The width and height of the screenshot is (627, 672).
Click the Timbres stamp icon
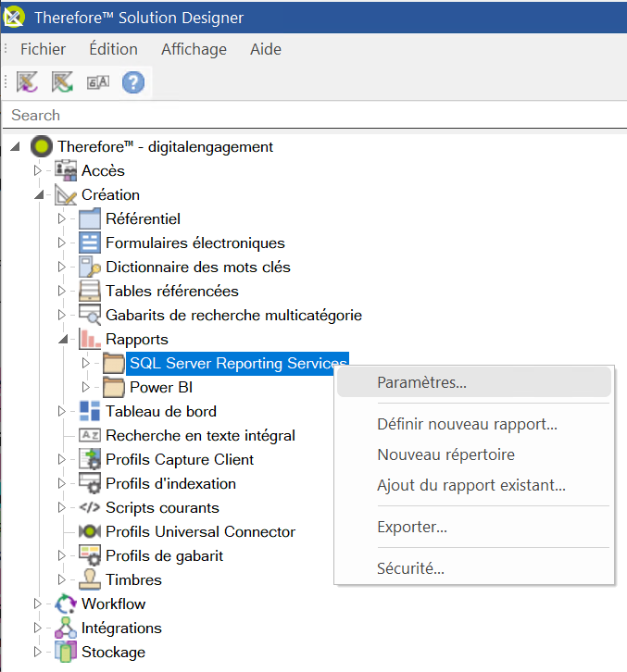[90, 579]
